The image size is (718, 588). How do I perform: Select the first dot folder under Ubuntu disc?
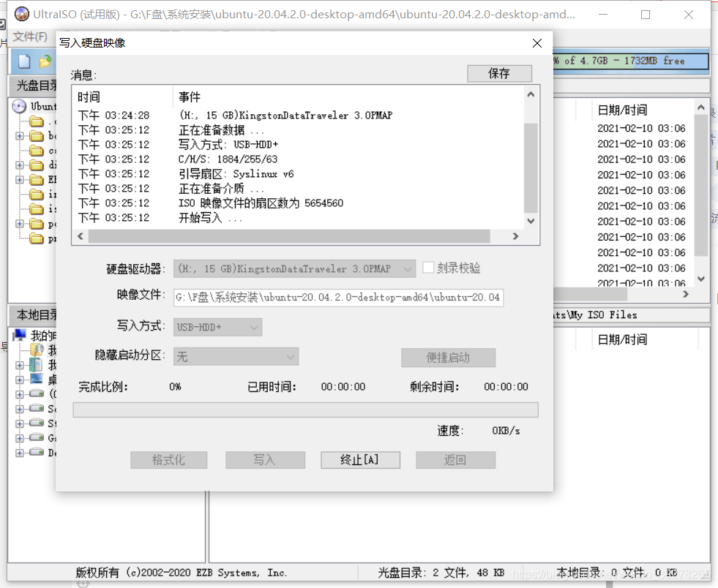(37, 121)
